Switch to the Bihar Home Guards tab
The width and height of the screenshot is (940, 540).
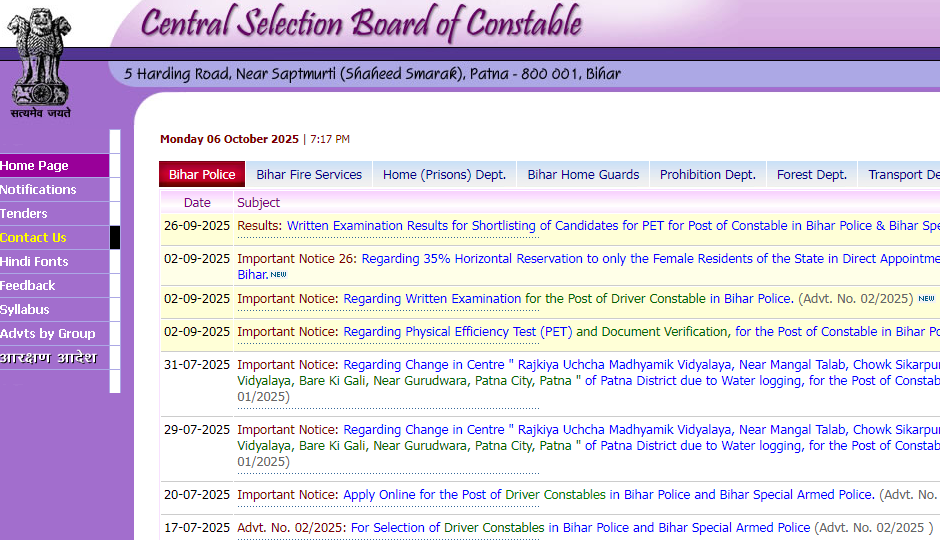[583, 175]
